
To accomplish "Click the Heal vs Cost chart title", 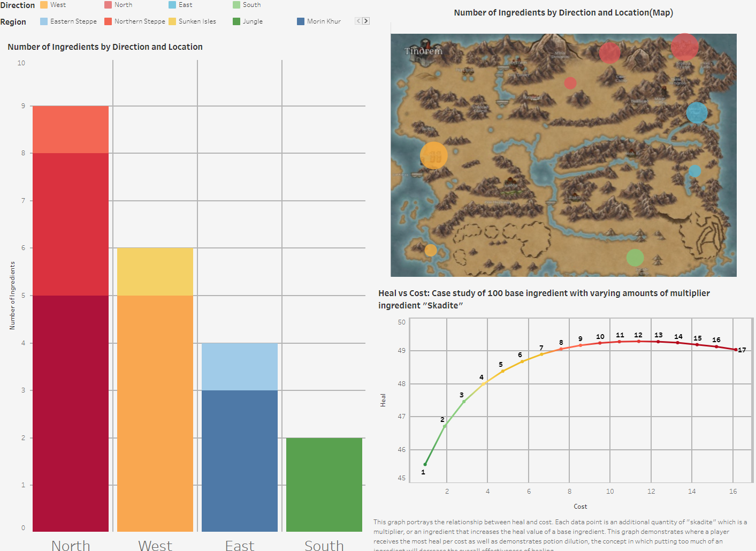I will [x=544, y=299].
